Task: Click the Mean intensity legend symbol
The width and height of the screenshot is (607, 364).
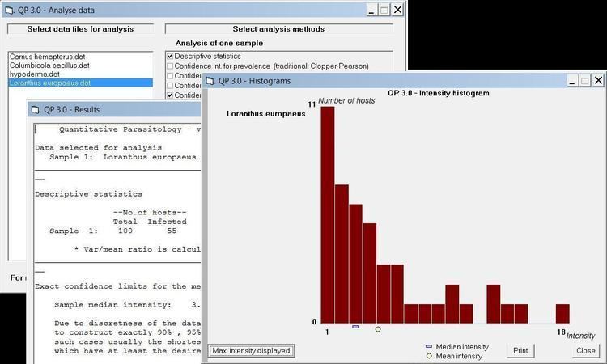Action: [429, 356]
